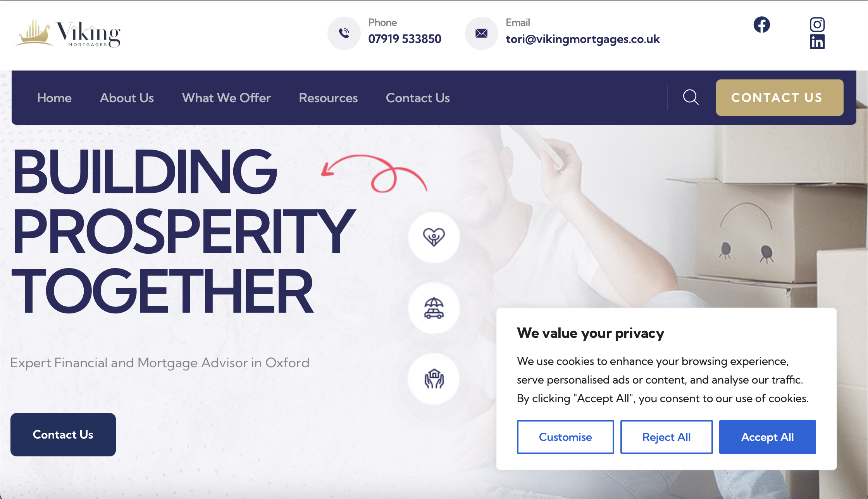Open the About Us menu item

127,98
